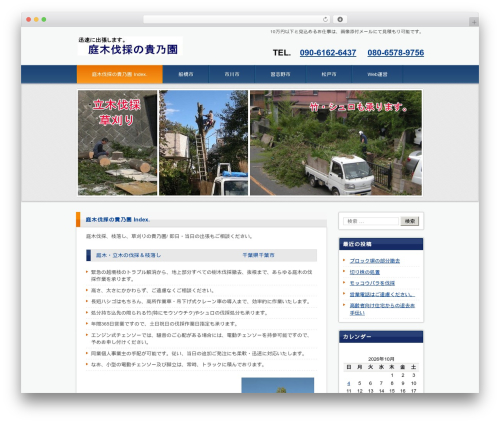The width and height of the screenshot is (500, 423).
Task: Click the 庭木伐採の貴乃園 Index page heading
Action: pos(118,220)
